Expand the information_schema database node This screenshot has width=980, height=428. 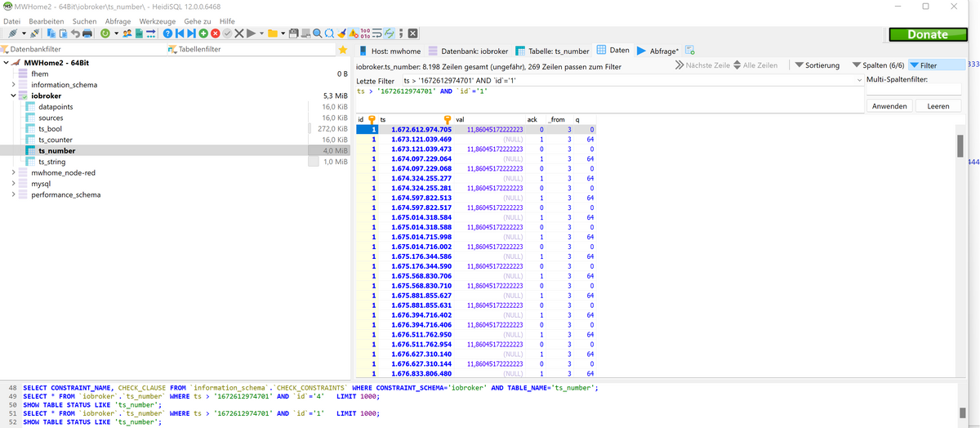(x=13, y=84)
